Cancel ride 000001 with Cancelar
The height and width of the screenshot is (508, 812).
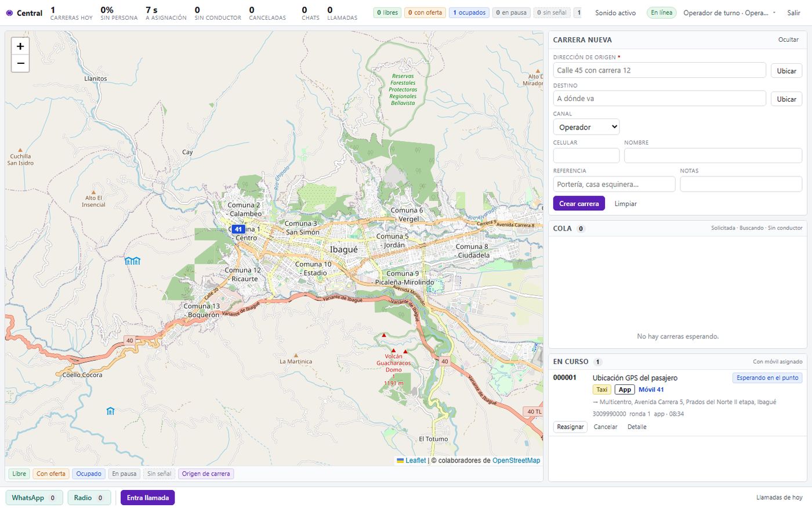click(x=606, y=427)
